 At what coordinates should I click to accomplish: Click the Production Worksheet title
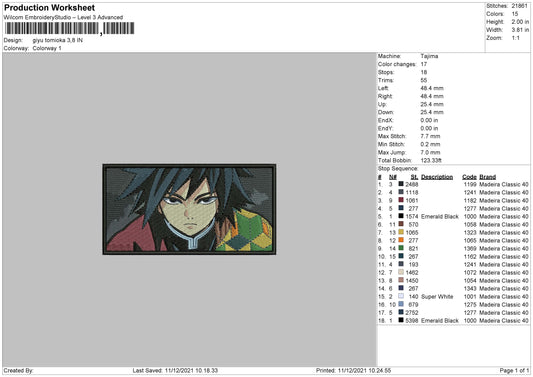tap(49, 7)
